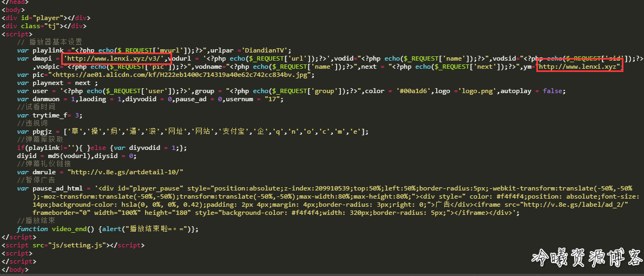Click the 'autoplay = false' assignment
The width and height of the screenshot is (644, 276).
pyautogui.click(x=531, y=91)
